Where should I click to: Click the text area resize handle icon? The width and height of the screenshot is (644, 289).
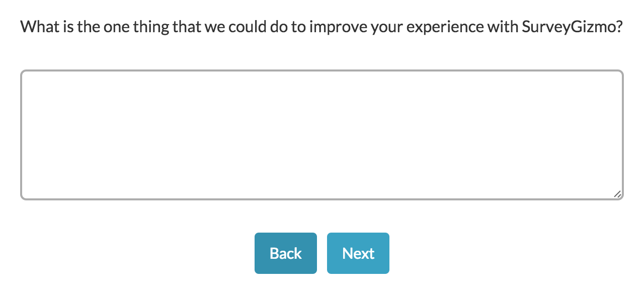coord(617,194)
